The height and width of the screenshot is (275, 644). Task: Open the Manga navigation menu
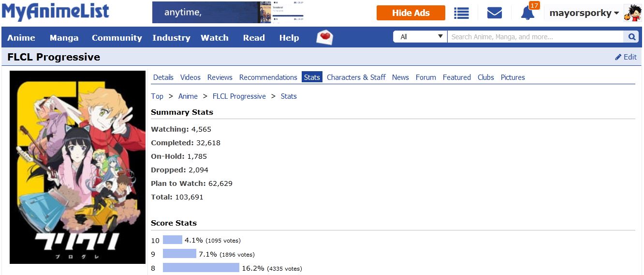64,38
